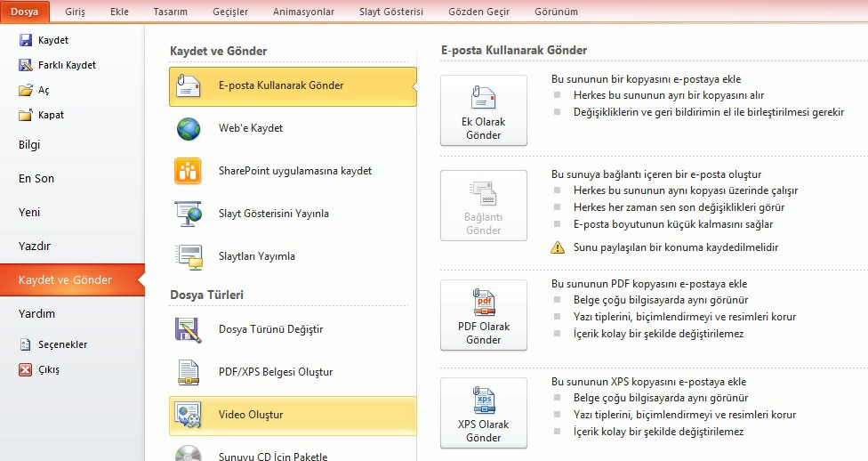Switch to the Ekle ribbon tab
Image resolution: width=868 pixels, height=461 pixels.
pyautogui.click(x=119, y=12)
